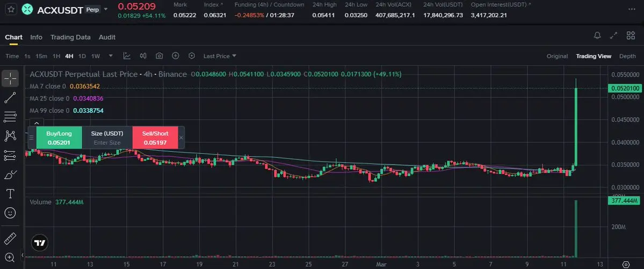
Task: Expand the Last Price dropdown
Action: pos(220,56)
